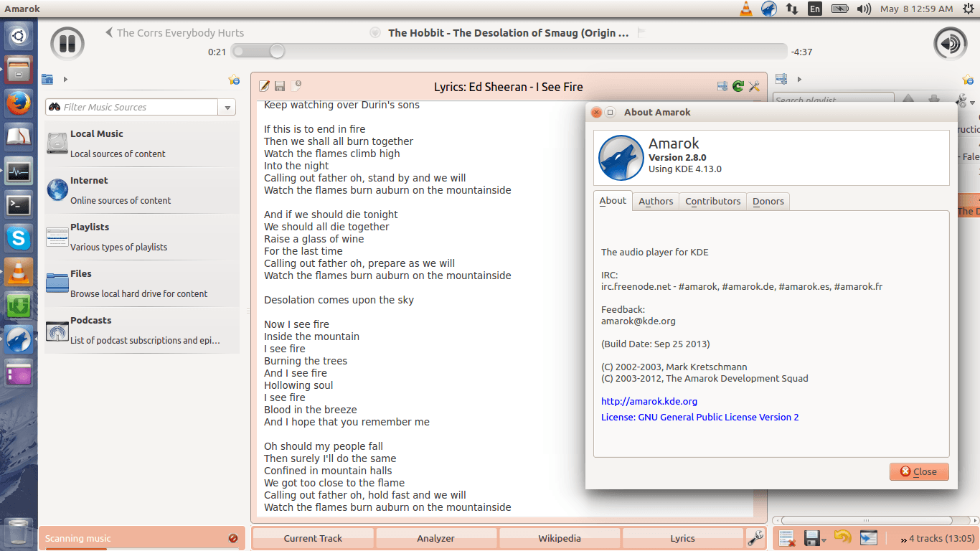Open the session gear menu in top bar

[969, 9]
